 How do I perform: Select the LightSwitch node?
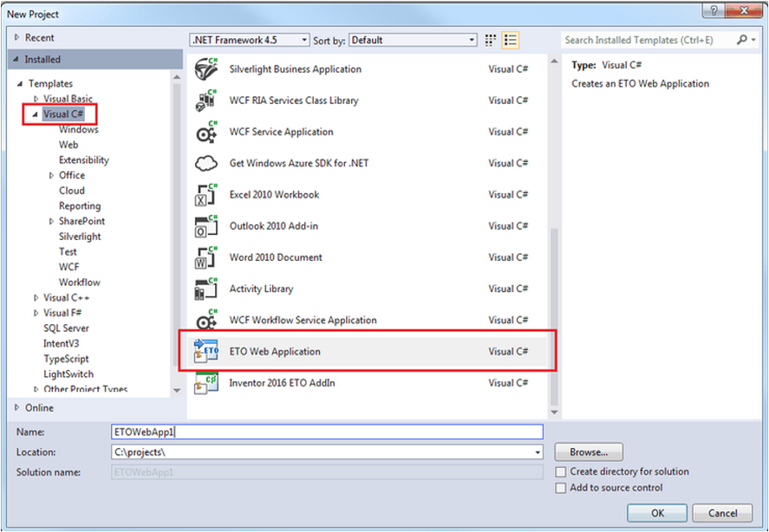click(x=68, y=374)
